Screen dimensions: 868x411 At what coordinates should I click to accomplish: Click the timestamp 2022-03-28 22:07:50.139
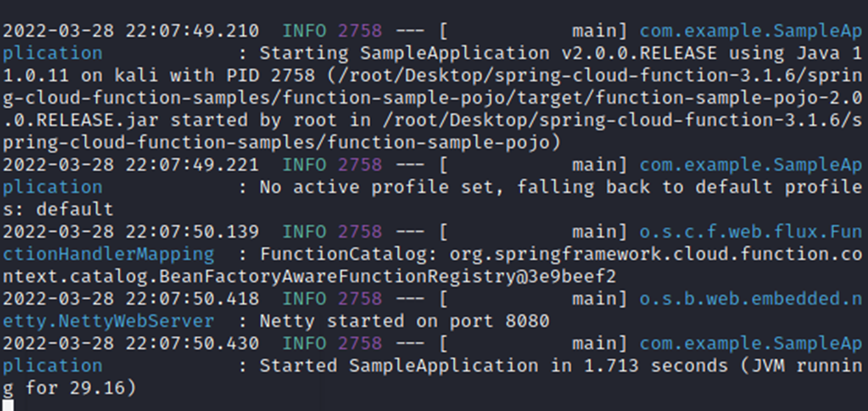[131, 232]
